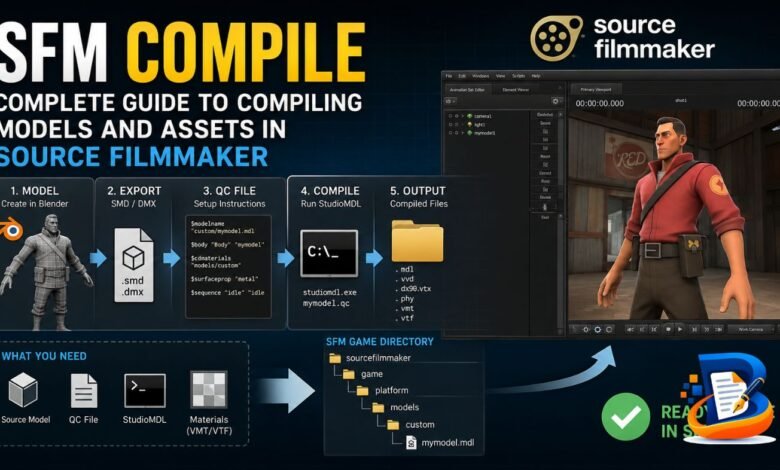Toggle the mymodel1 lock box
780x470 pixels.
coord(450,133)
